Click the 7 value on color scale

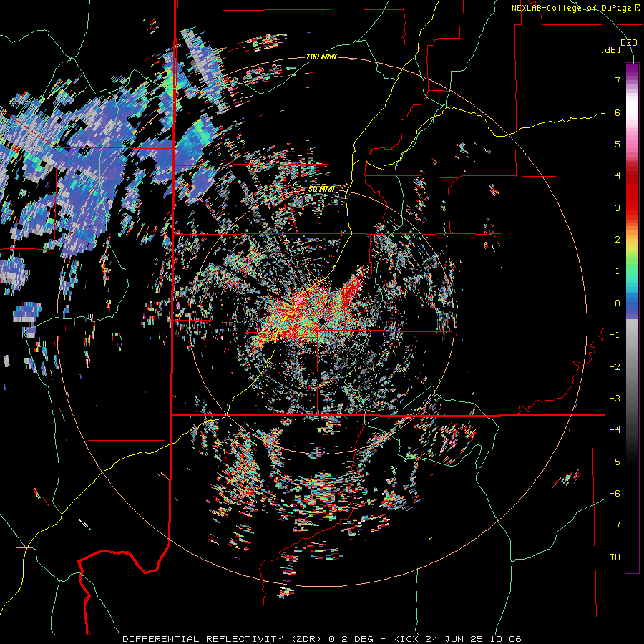[x=618, y=80]
